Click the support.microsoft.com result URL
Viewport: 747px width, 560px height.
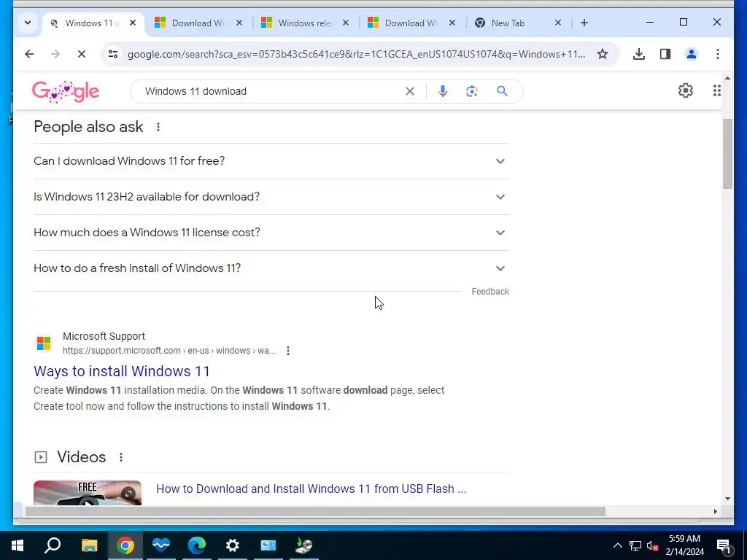pyautogui.click(x=169, y=351)
